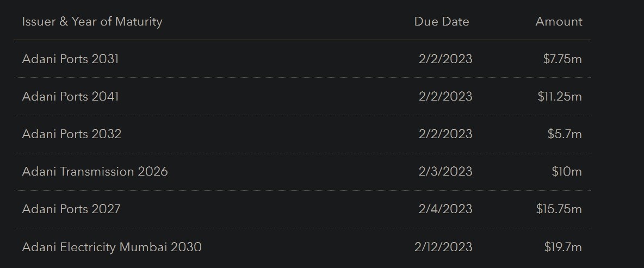Click the 2/12/2023 due date cell

[443, 247]
